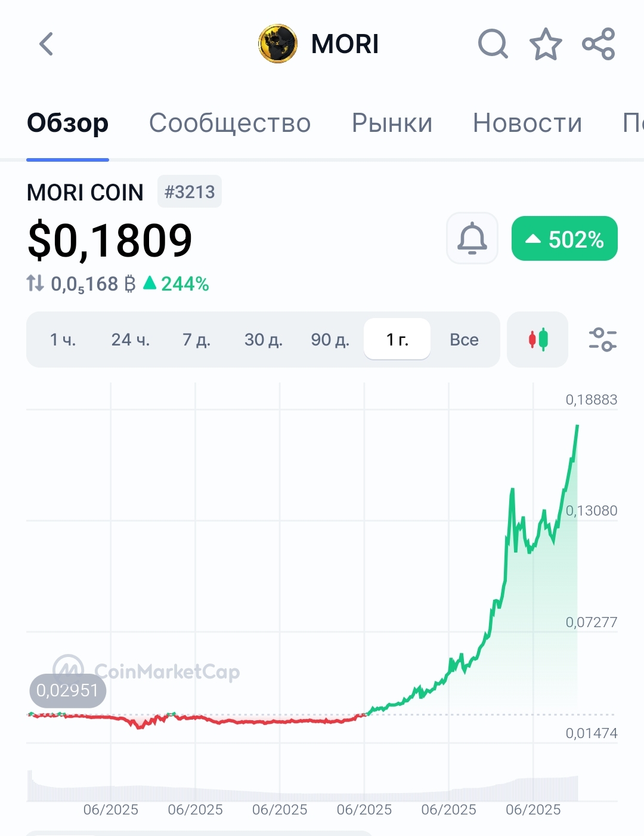
Task: Open search with the magnifier icon
Action: (x=493, y=44)
